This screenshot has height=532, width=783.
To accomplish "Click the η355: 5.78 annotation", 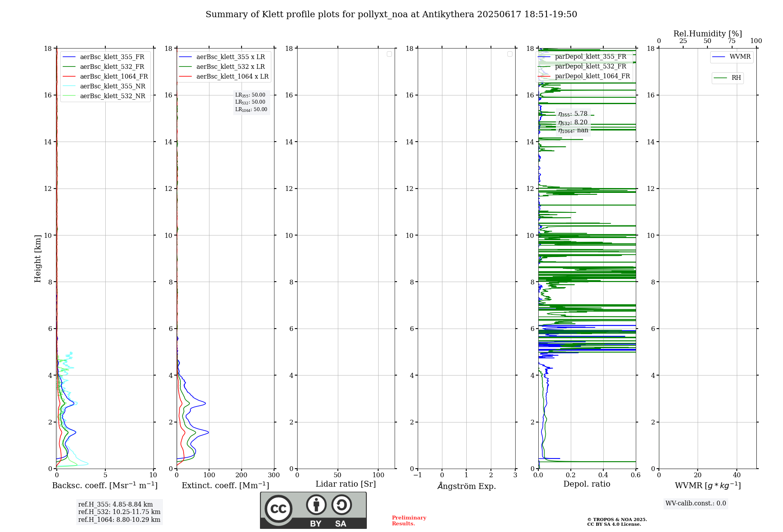I will coord(573,114).
